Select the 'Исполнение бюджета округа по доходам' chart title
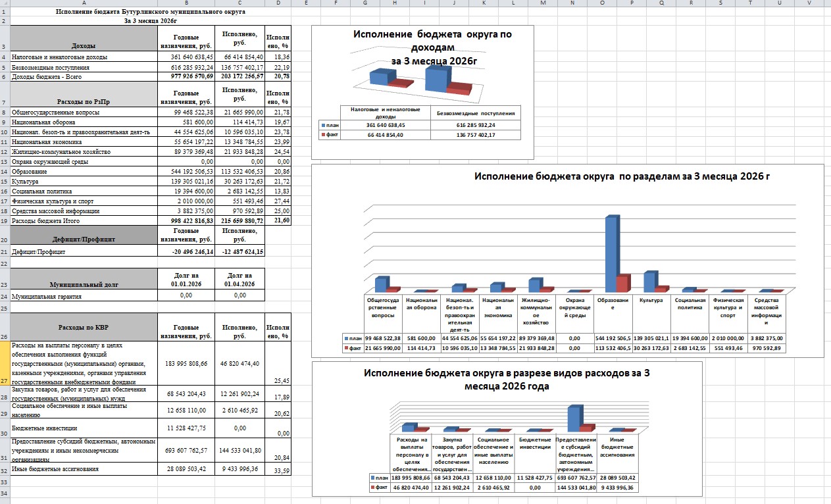Screen dimensions: 831x504 coord(432,47)
